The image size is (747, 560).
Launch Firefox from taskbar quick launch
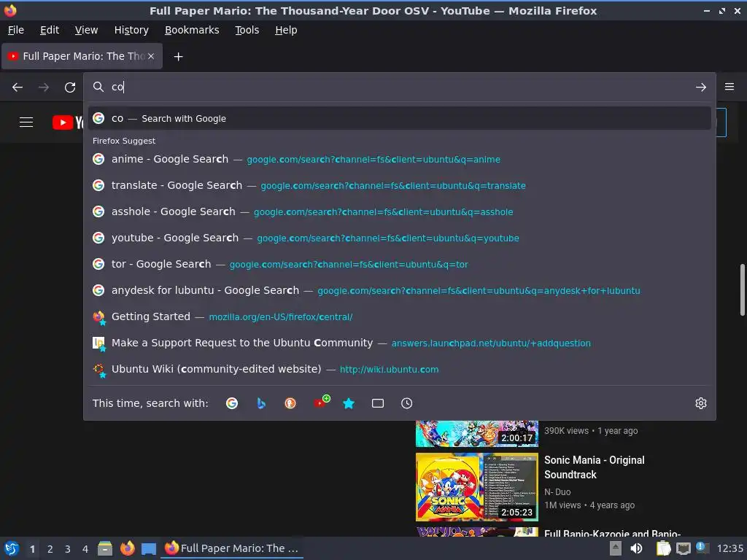pyautogui.click(x=127, y=548)
